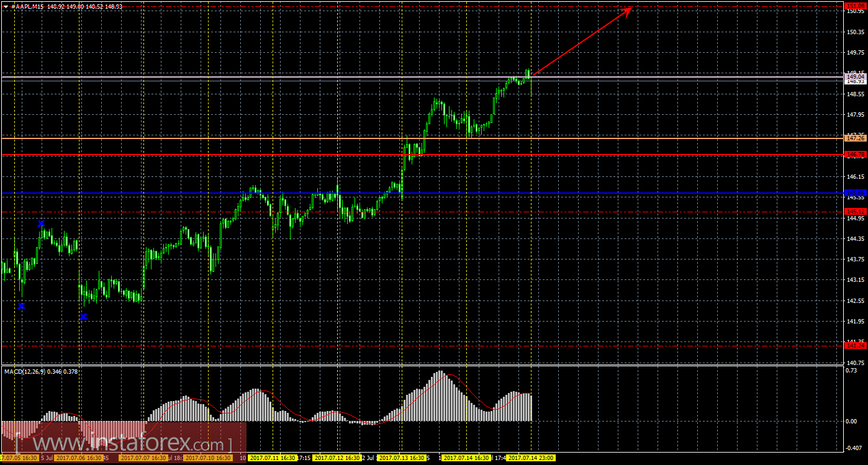Open the chart menu triangle beside #AAPL,M15
This screenshot has height=465, width=868.
[6, 6]
